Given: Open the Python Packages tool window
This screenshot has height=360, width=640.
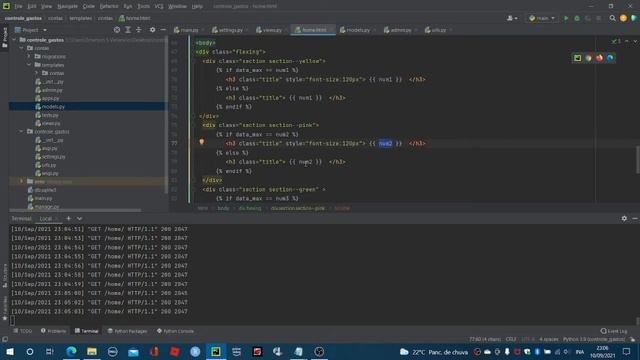Looking at the screenshot, I should click(127, 331).
